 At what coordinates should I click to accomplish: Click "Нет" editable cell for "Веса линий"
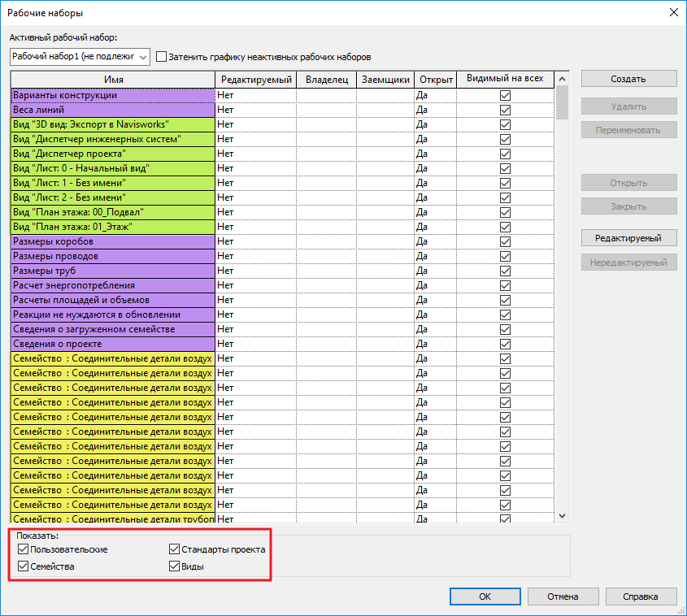[x=256, y=110]
